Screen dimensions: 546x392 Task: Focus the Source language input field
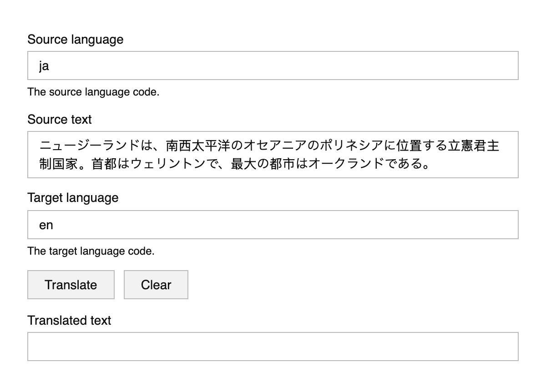pyautogui.click(x=273, y=66)
